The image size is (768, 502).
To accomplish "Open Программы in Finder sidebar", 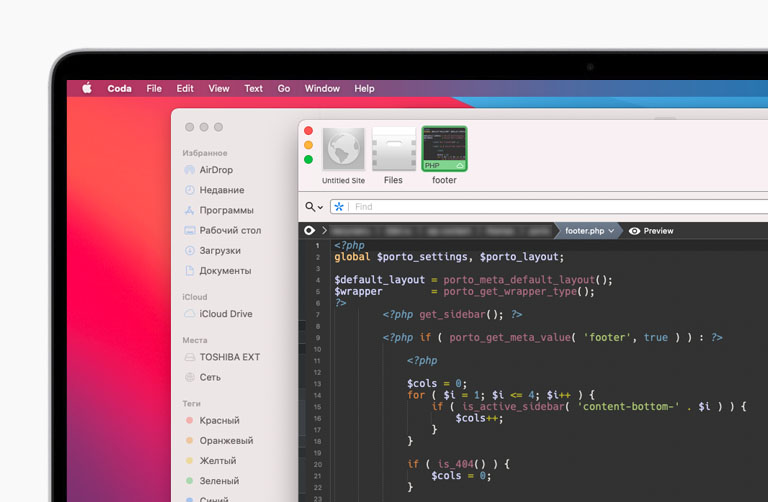I will (x=226, y=210).
